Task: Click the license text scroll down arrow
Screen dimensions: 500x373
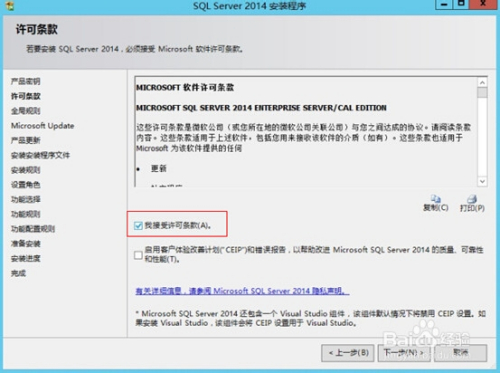Action: 482,181
